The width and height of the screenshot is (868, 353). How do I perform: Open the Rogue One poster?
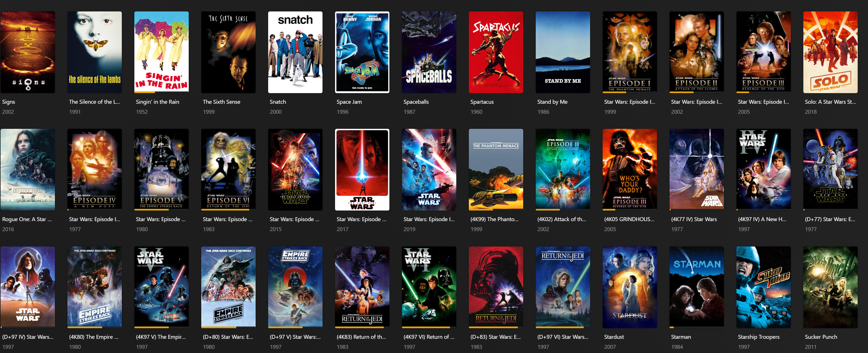(x=28, y=170)
